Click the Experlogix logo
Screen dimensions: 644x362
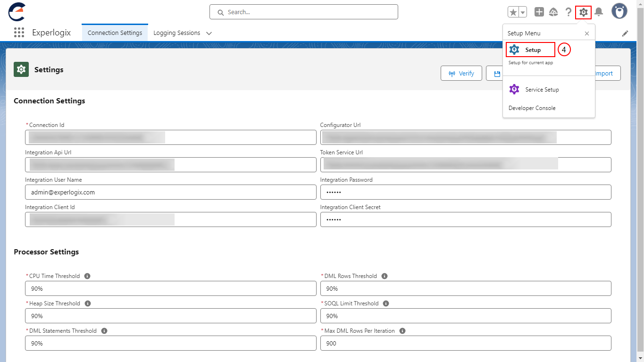pyautogui.click(x=17, y=12)
